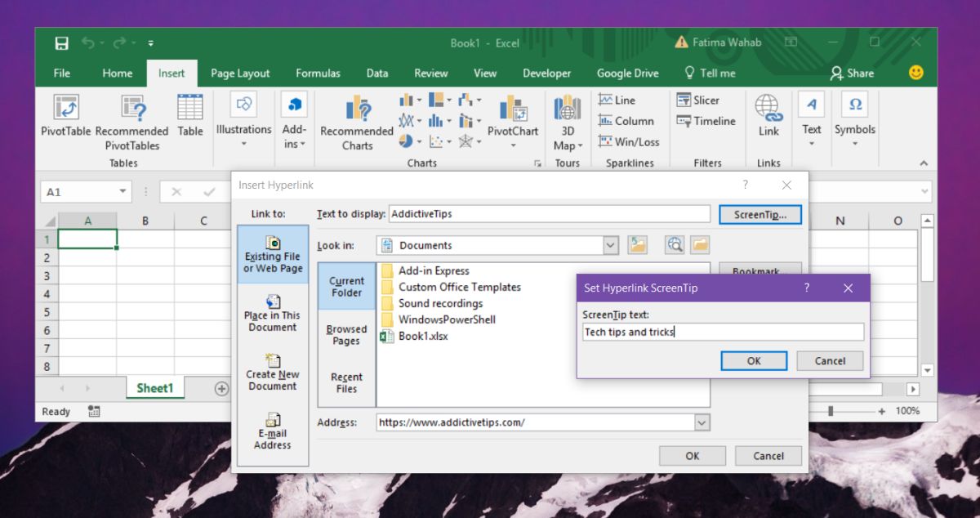Select Existing File or Web Page

pyautogui.click(x=273, y=254)
